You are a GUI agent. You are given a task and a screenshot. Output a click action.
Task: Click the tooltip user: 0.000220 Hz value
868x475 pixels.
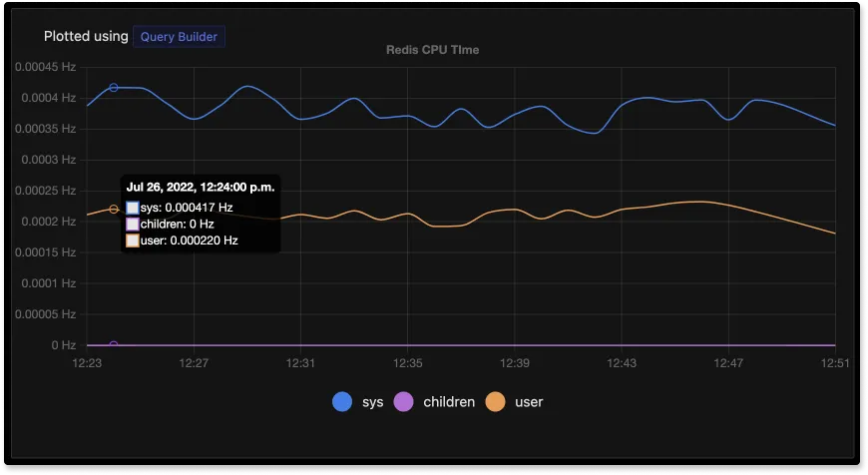tap(190, 240)
